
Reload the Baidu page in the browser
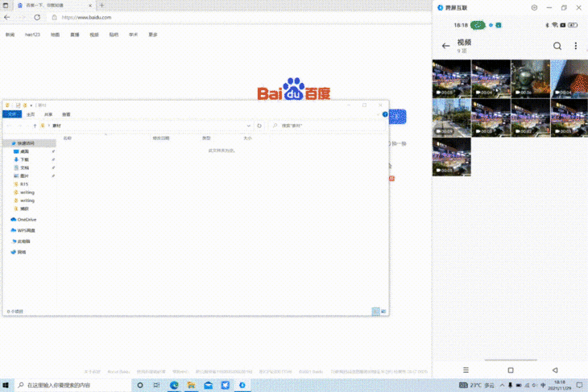tap(37, 17)
